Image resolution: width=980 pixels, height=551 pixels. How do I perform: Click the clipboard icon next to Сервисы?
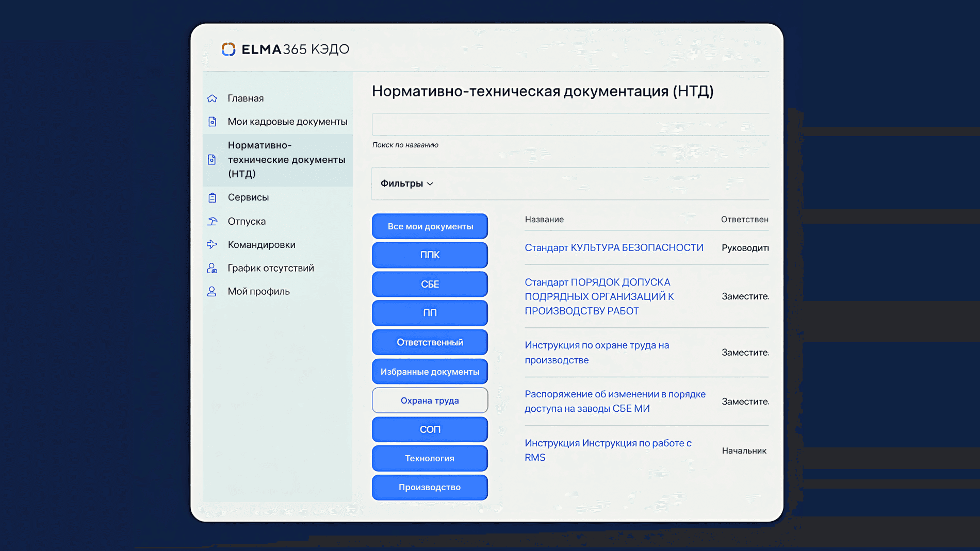[212, 197]
